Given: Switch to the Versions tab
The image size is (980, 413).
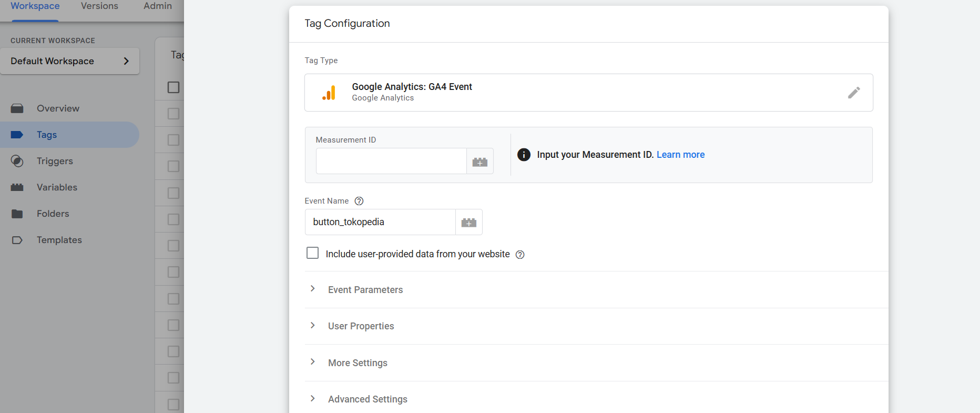Looking at the screenshot, I should [99, 6].
